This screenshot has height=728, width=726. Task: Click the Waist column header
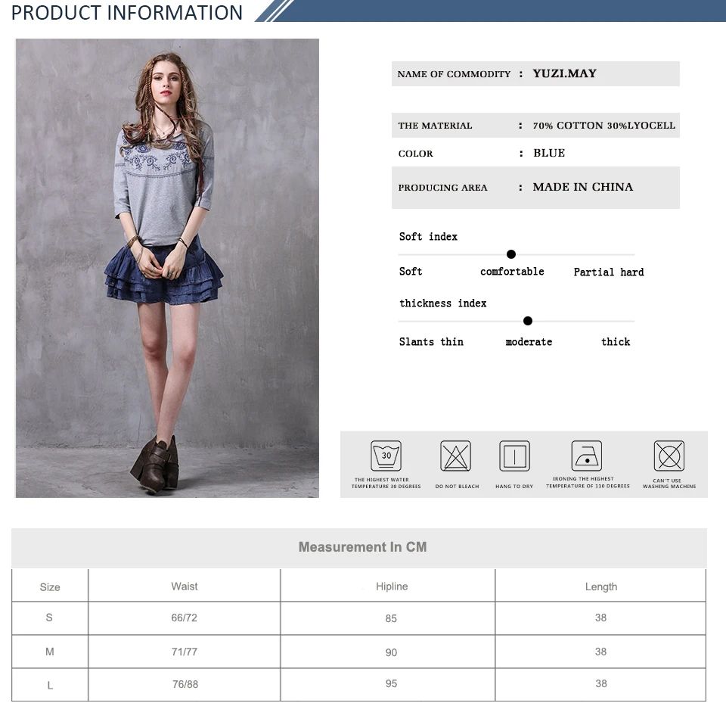pos(185,586)
